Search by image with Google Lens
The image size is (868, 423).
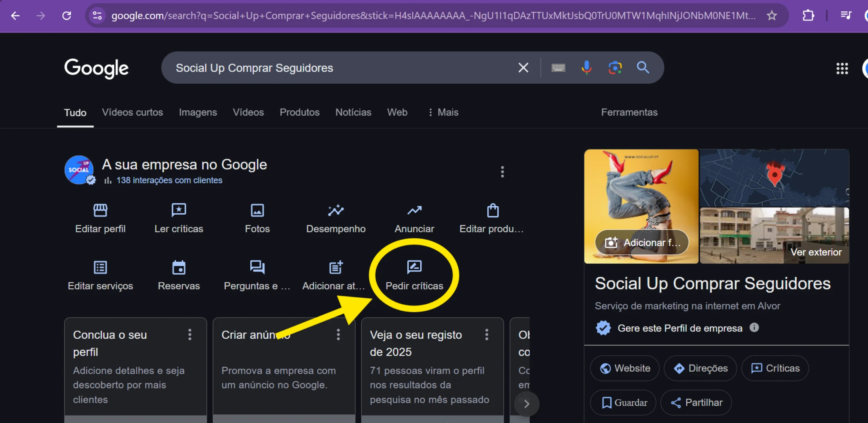[615, 68]
